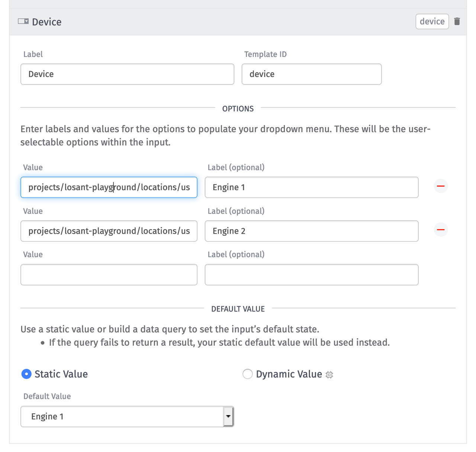Click the Device heading in the header
Image resolution: width=476 pixels, height=452 pixels.
(x=46, y=22)
